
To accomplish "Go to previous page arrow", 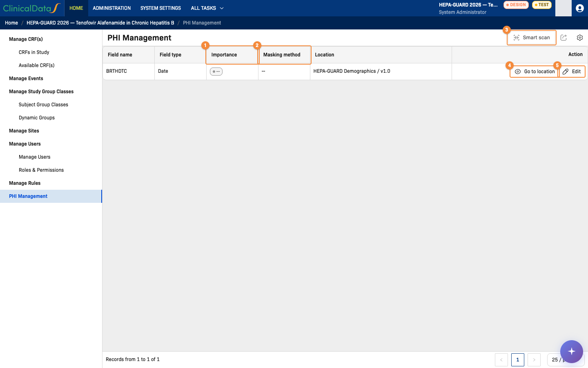I will [501, 360].
